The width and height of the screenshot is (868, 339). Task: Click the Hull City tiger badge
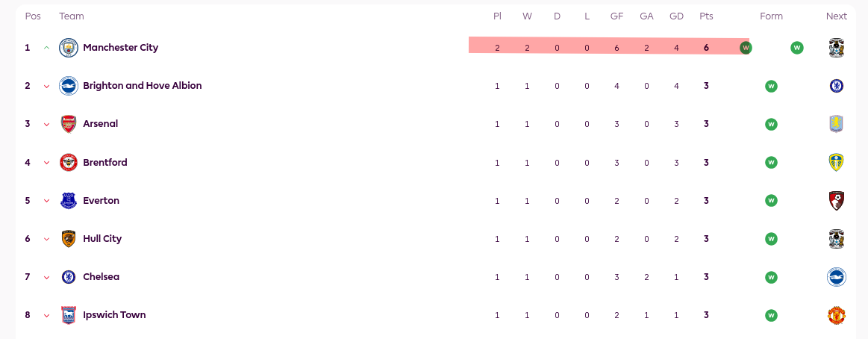(69, 239)
